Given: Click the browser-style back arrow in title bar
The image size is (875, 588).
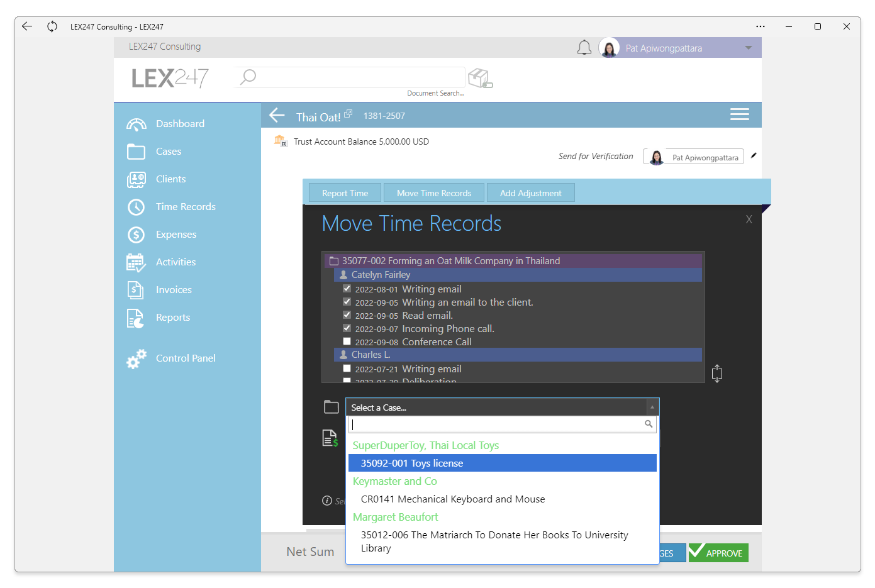Looking at the screenshot, I should [x=27, y=26].
